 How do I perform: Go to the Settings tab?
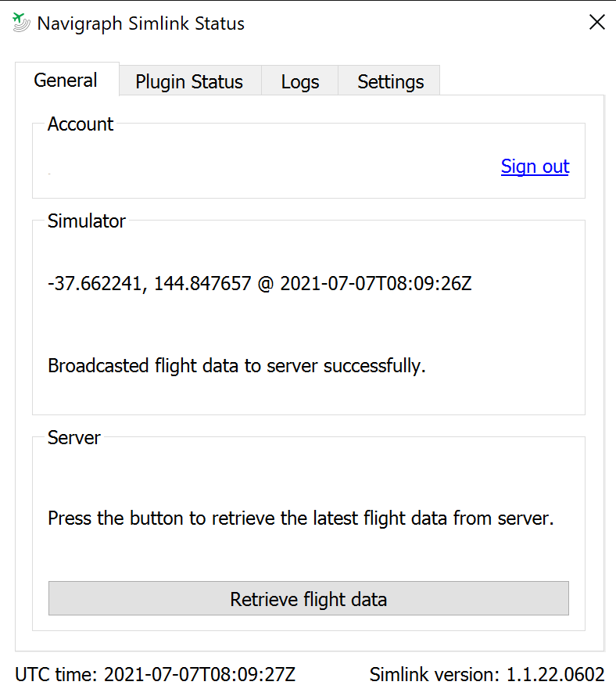click(x=390, y=82)
